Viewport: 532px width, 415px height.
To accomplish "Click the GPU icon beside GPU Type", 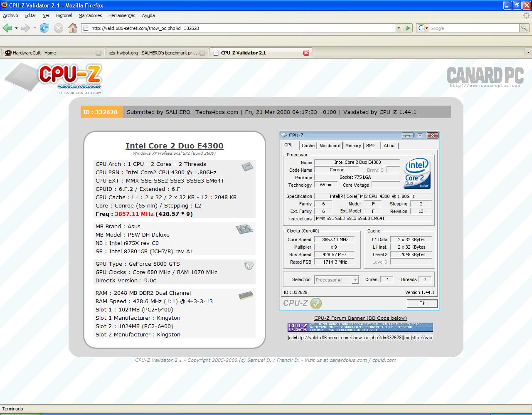I will click(249, 265).
